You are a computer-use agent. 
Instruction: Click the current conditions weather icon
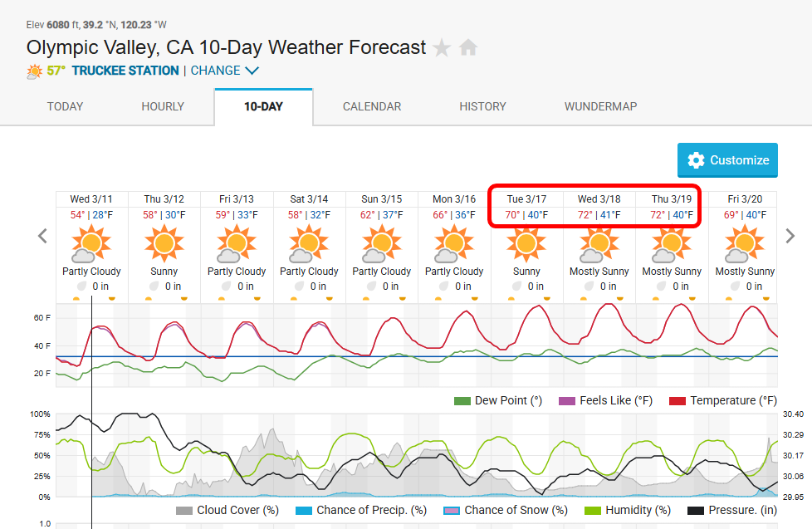point(34,71)
